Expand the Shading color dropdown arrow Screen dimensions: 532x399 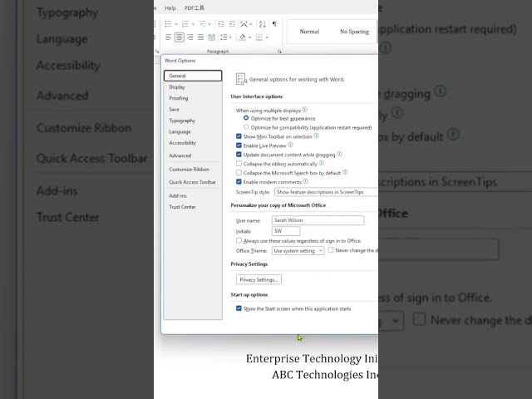tap(249, 37)
